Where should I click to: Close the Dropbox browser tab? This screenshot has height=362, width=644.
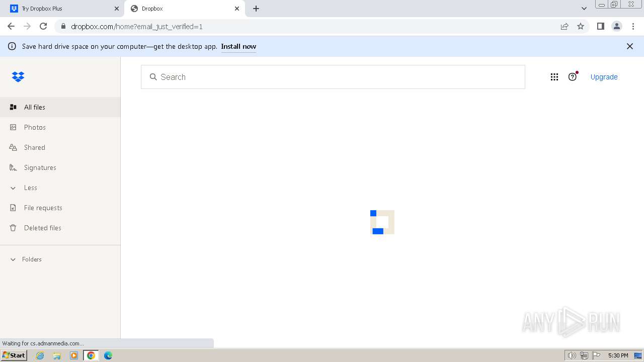click(x=237, y=9)
